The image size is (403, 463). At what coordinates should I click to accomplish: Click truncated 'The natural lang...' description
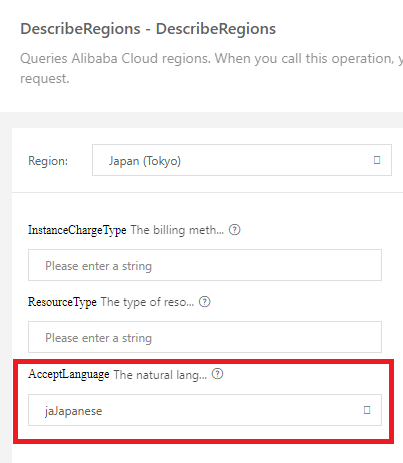(x=160, y=375)
